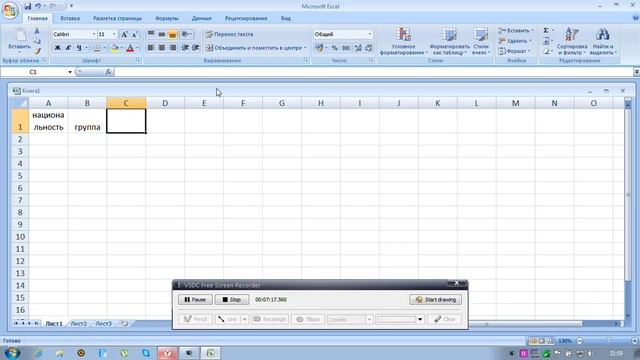Open text orientation options
The width and height of the screenshot is (640, 360).
pos(186,34)
